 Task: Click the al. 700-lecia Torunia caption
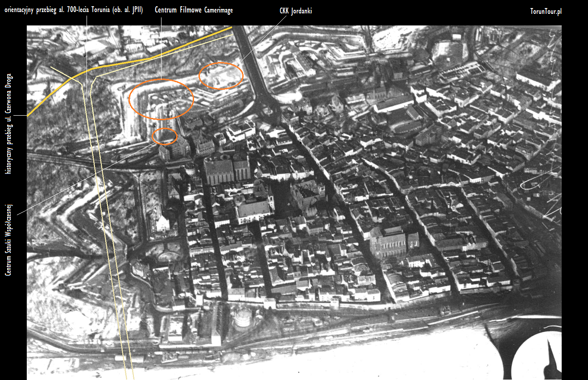(x=74, y=10)
